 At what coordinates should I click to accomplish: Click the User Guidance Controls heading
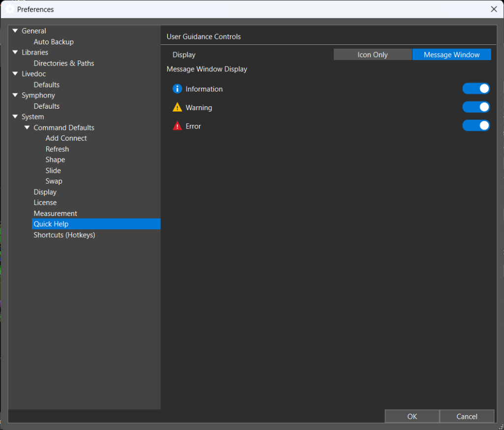203,36
